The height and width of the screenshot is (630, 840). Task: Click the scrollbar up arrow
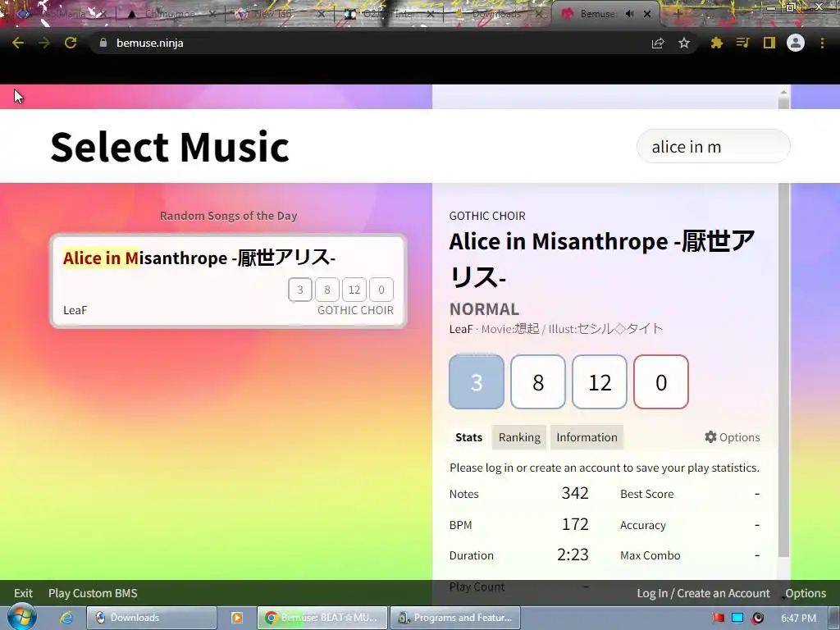pos(783,92)
